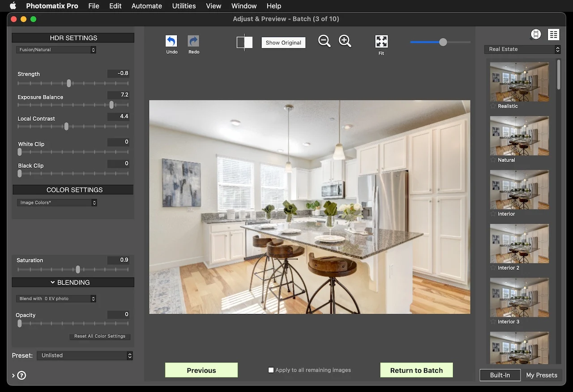Switch presets to single column thumbnail view
This screenshot has height=392, width=573.
[535, 34]
